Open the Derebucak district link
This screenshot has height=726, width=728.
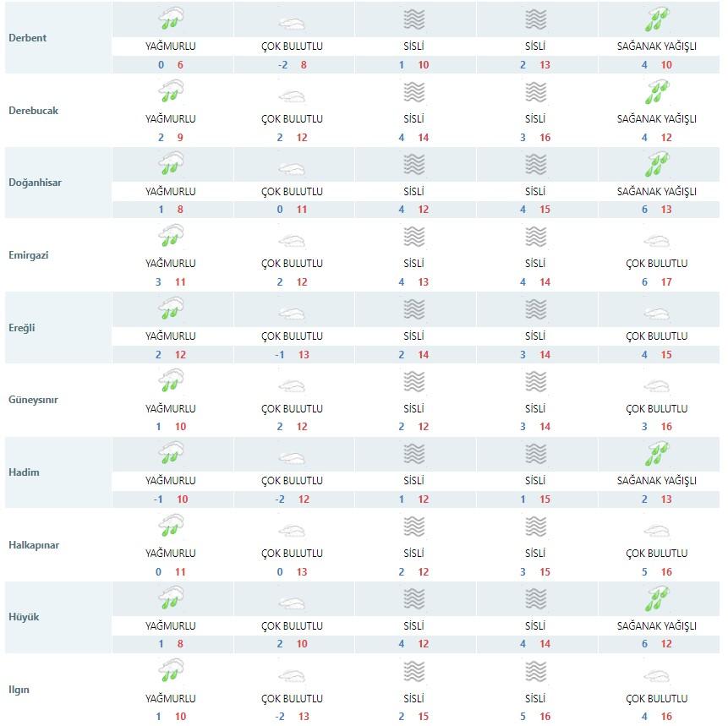pyautogui.click(x=34, y=111)
